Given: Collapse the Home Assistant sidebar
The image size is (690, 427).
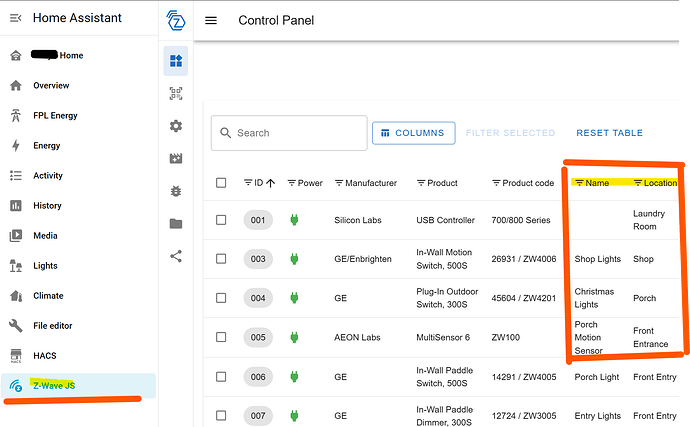Looking at the screenshot, I should (15, 18).
